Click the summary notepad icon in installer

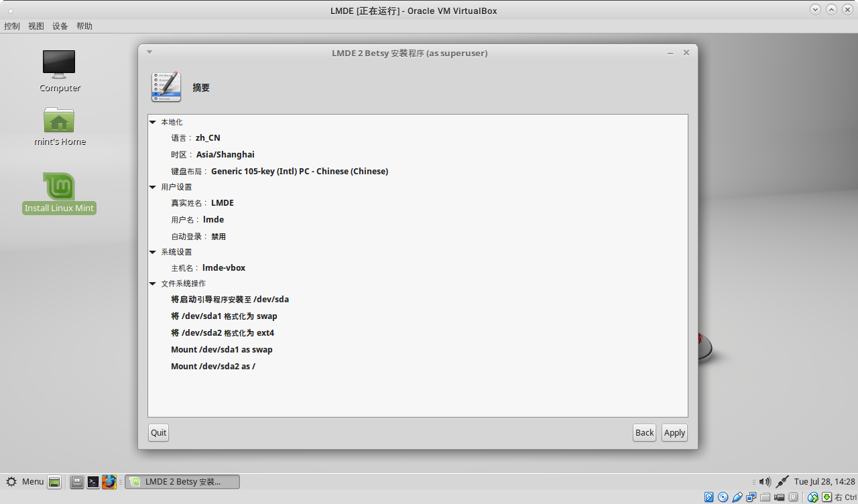[x=166, y=87]
